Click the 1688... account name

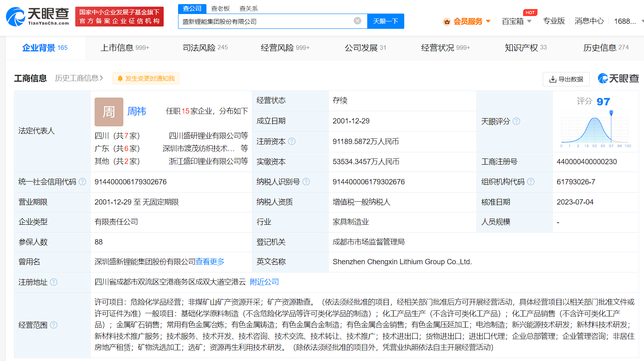click(625, 21)
